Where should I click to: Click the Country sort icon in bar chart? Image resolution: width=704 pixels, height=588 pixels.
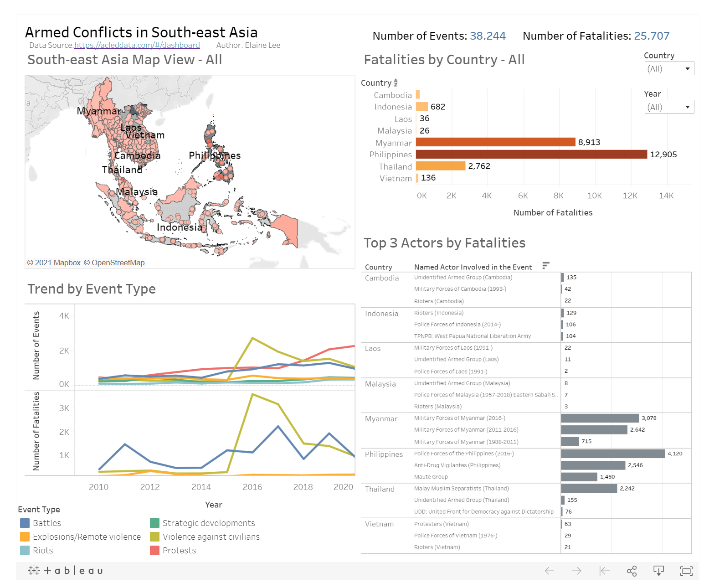point(396,83)
